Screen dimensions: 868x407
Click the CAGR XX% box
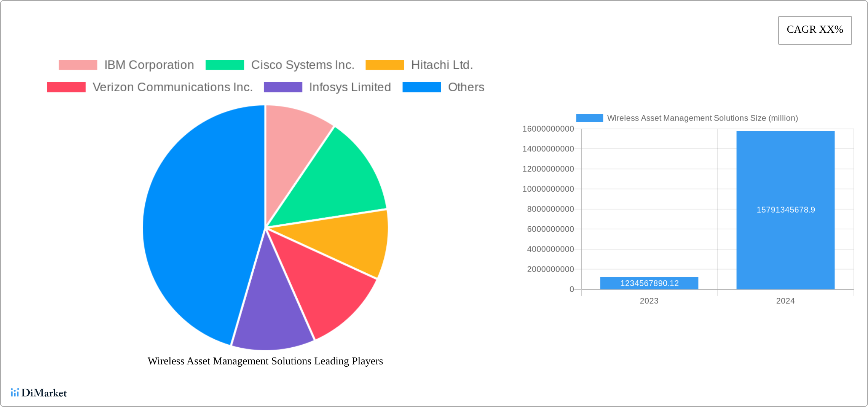pyautogui.click(x=815, y=30)
